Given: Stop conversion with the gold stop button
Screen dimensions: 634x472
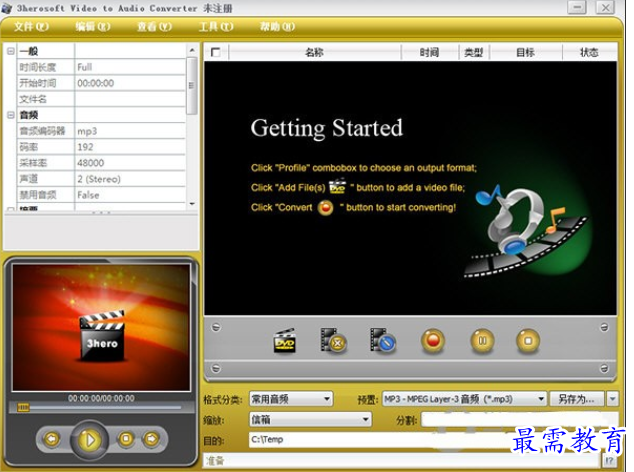Looking at the screenshot, I should (528, 341).
